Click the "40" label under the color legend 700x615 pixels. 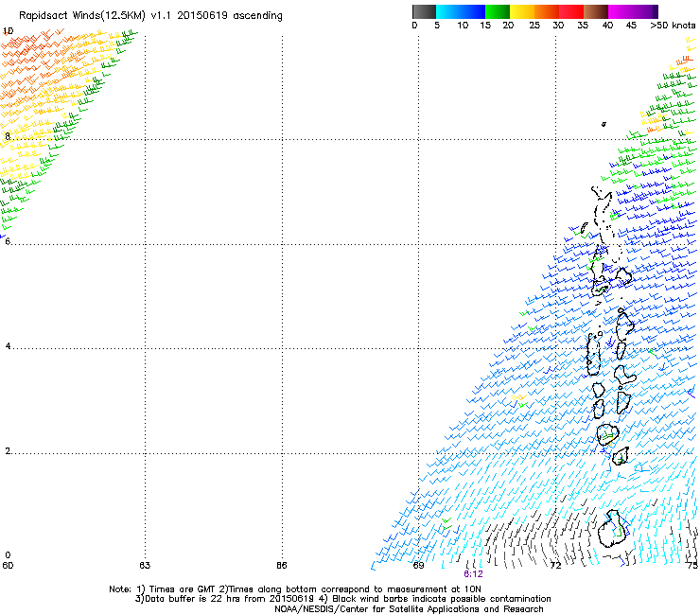point(607,26)
